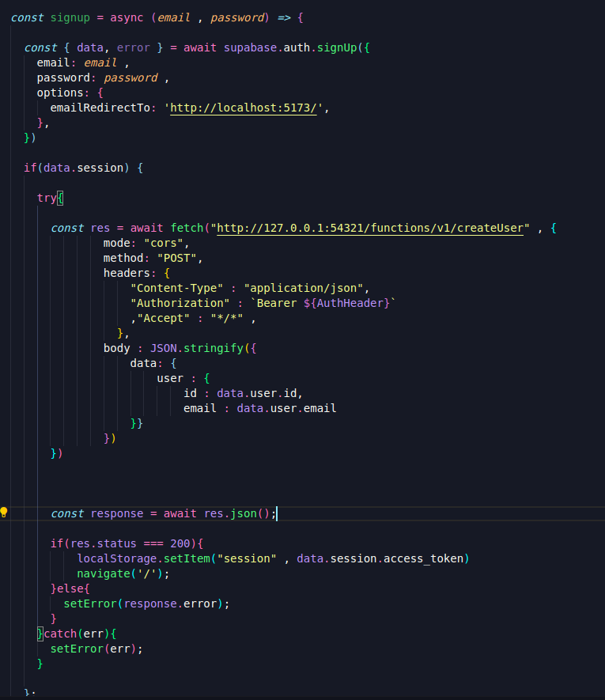Select the signUp method call

tap(337, 47)
